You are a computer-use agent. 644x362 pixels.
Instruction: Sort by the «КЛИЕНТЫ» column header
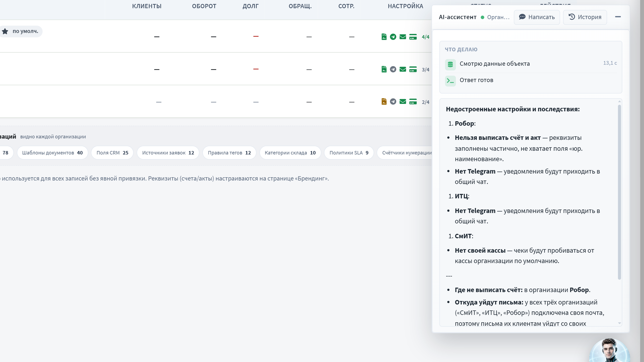coord(147,6)
